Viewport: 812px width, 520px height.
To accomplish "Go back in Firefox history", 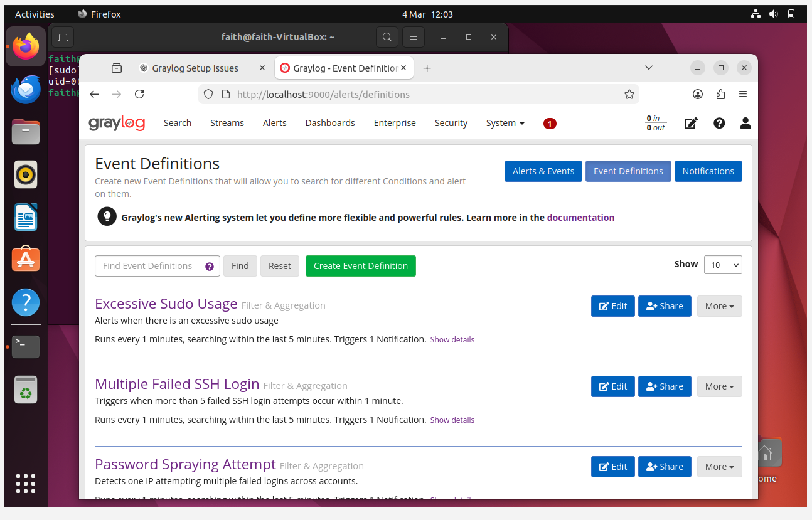I will 94,94.
